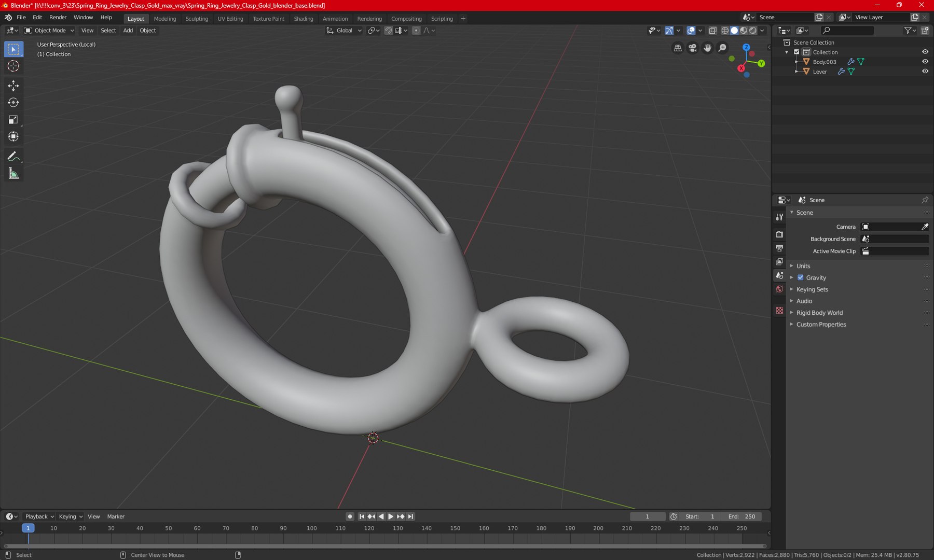Disable the Gravity checkbox
This screenshot has height=560, width=934.
click(x=801, y=277)
